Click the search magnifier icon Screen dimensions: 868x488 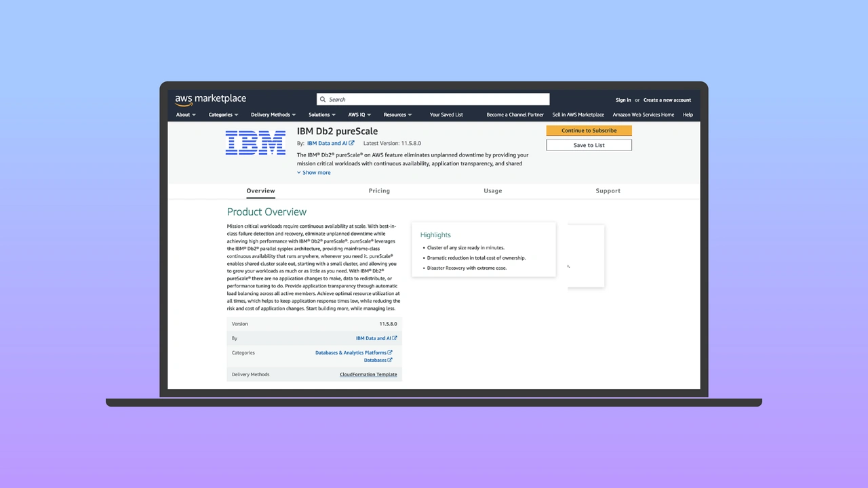pos(323,100)
